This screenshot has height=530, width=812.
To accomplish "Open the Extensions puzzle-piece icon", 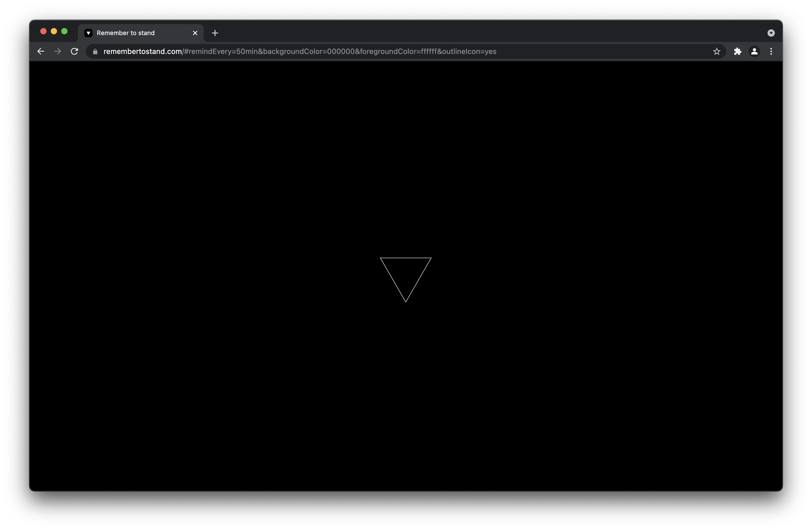I will pyautogui.click(x=738, y=51).
